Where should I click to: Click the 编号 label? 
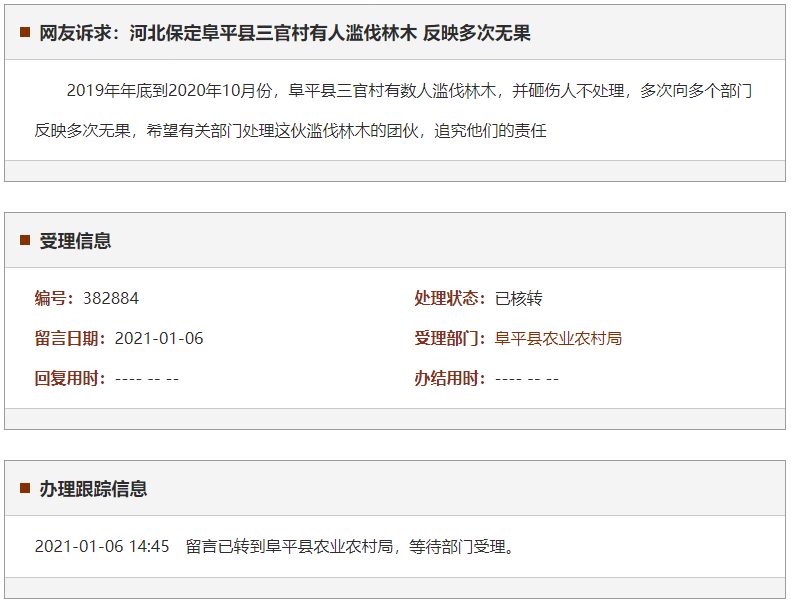click(54, 298)
